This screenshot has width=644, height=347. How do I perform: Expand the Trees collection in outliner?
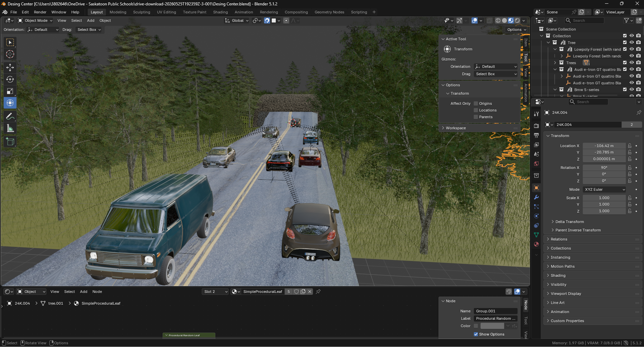click(x=555, y=63)
